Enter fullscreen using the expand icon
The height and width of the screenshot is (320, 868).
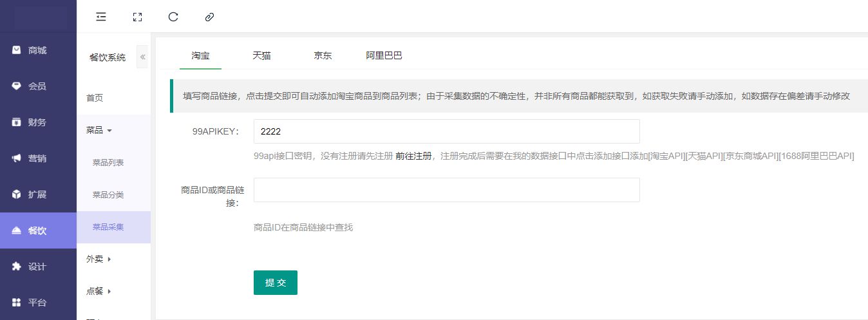tap(137, 17)
